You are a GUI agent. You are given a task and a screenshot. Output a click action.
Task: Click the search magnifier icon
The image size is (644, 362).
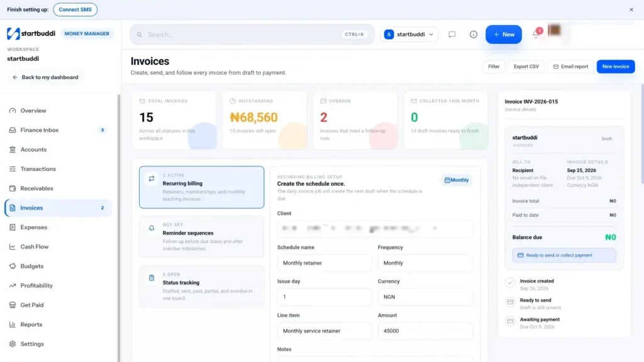140,35
